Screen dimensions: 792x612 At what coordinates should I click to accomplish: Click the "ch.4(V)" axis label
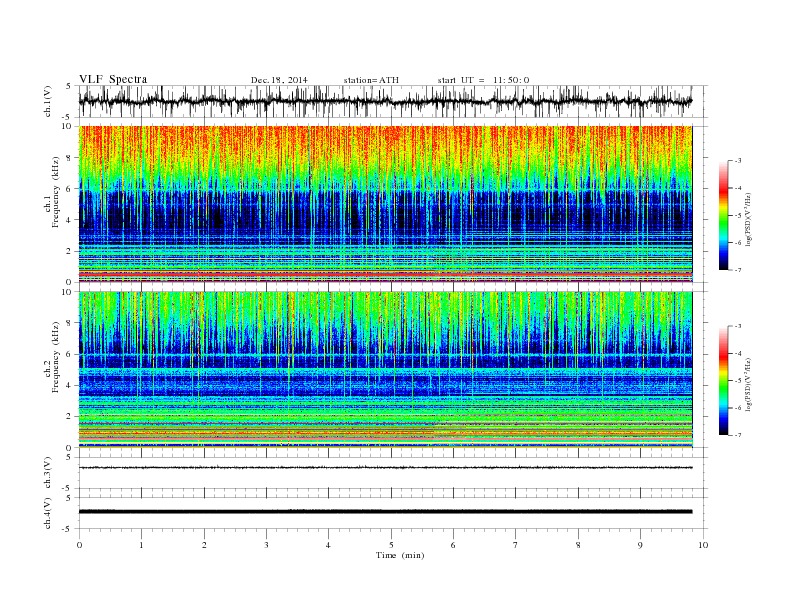coord(47,513)
